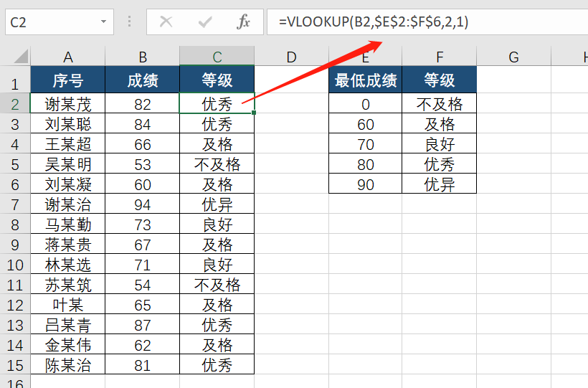This screenshot has width=588, height=388.
Task: Select row 1 header
Action: (15, 83)
